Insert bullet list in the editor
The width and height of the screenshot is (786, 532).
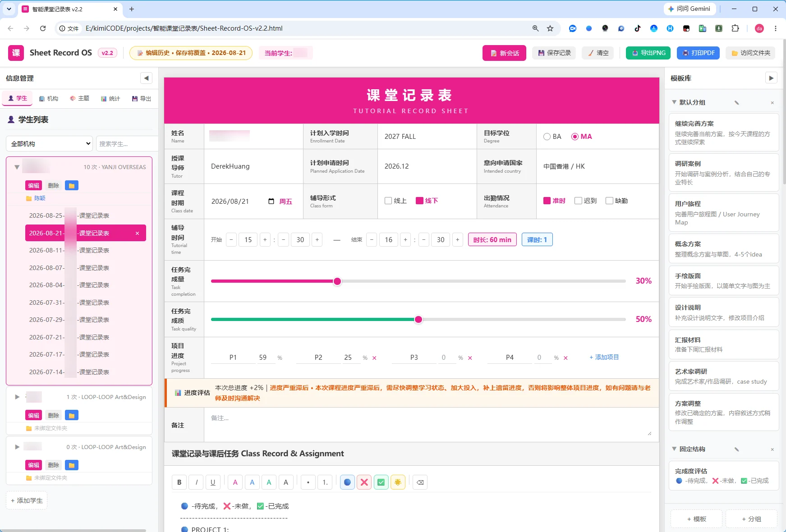click(x=308, y=482)
